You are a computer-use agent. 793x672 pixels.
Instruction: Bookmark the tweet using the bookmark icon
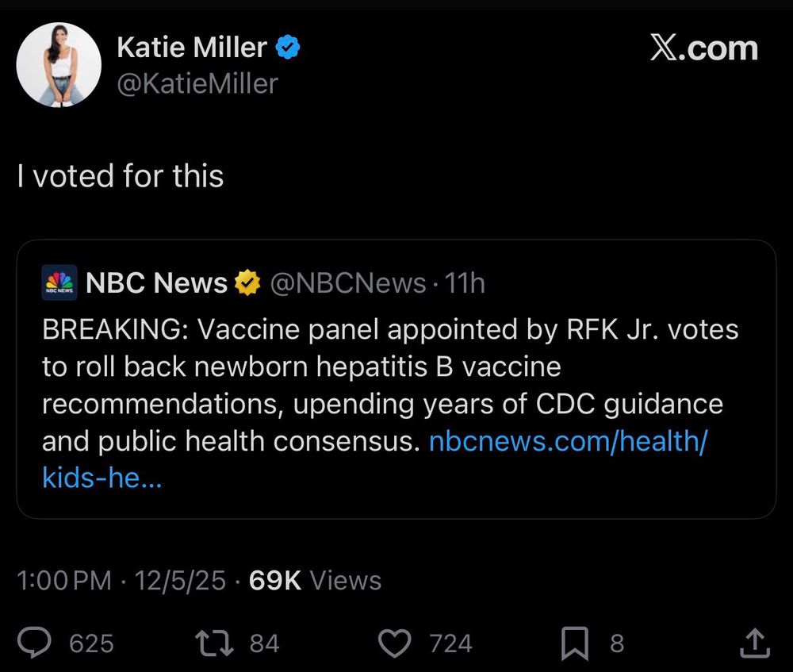573,643
